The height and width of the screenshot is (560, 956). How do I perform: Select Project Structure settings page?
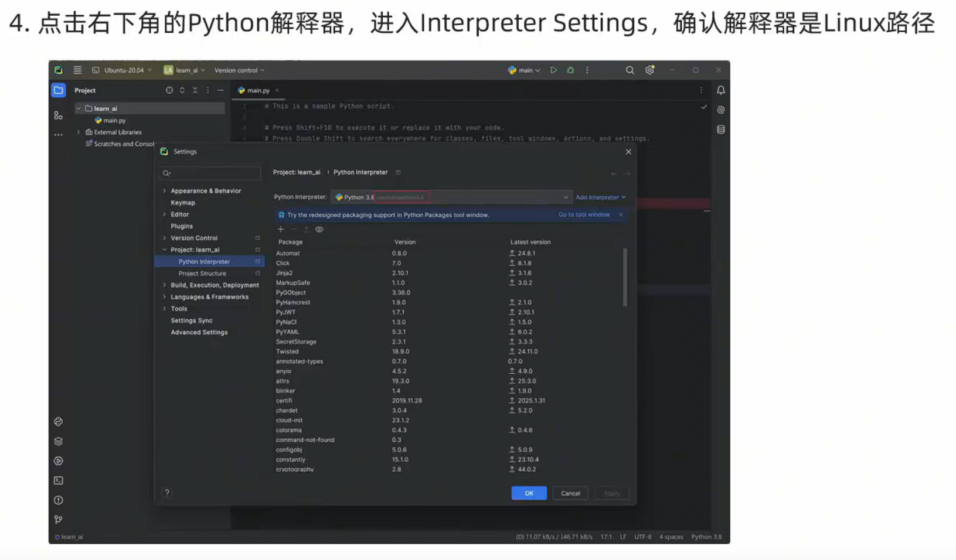pyautogui.click(x=202, y=274)
